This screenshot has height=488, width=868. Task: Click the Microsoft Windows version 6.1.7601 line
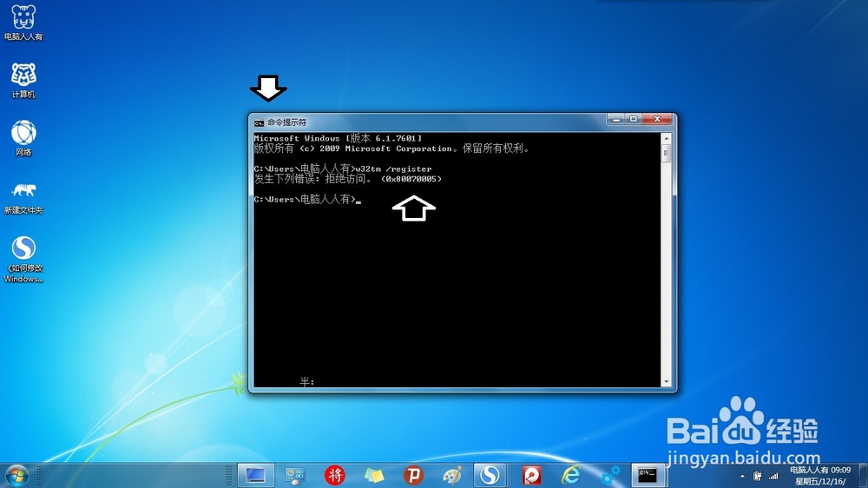[338, 138]
